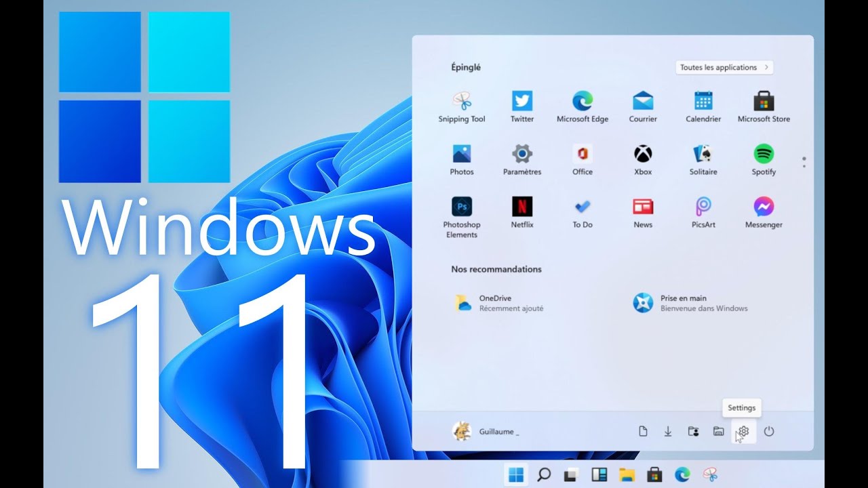Open the recommended OneDrive item
Image resolution: width=868 pixels, height=488 pixels.
click(500, 303)
